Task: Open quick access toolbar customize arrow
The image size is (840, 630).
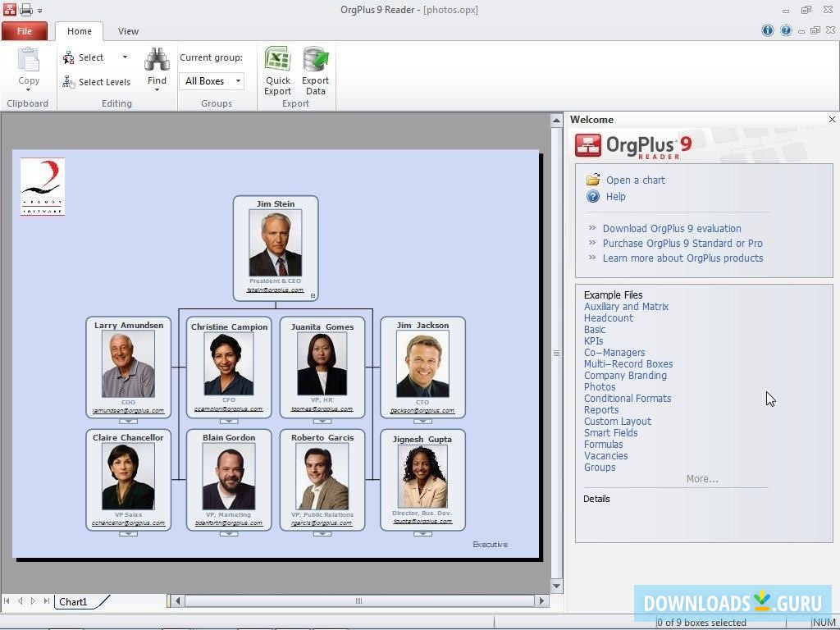Action: [39, 10]
